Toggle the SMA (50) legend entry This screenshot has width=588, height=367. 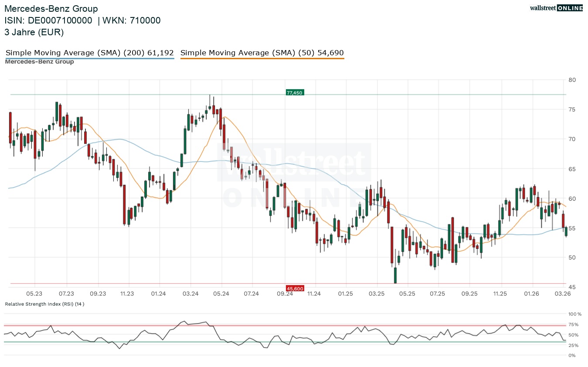pyautogui.click(x=262, y=53)
